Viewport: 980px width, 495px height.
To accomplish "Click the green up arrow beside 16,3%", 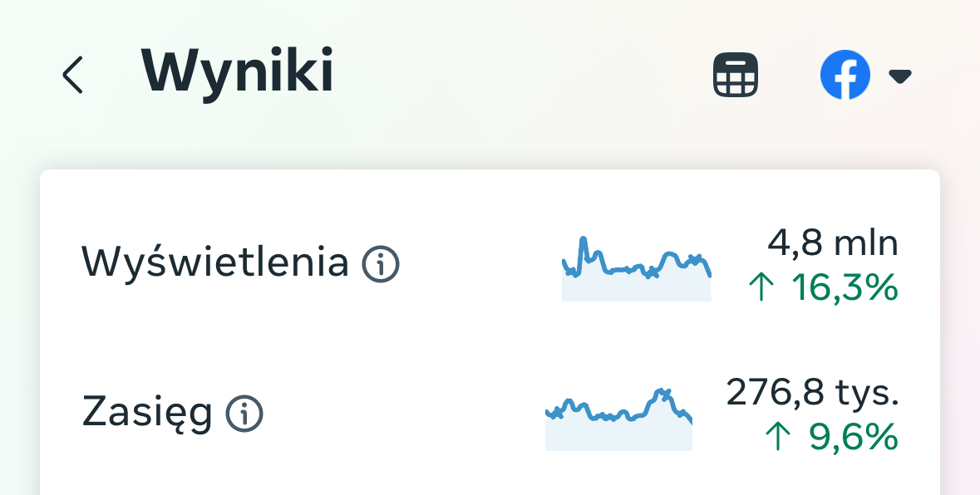I will point(761,287).
